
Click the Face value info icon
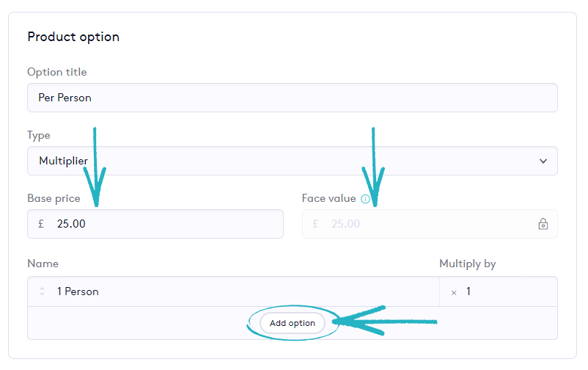coord(365,199)
